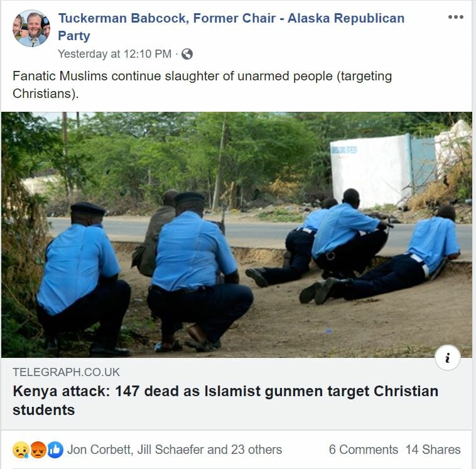The image size is (476, 469).
Task: Open Tuckerman Babcock page name link
Action: click(231, 27)
